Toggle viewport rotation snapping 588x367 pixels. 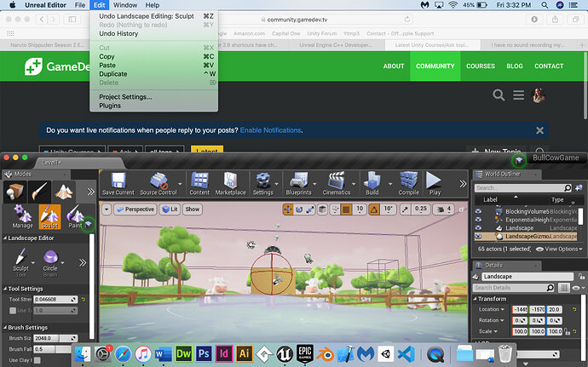point(374,209)
